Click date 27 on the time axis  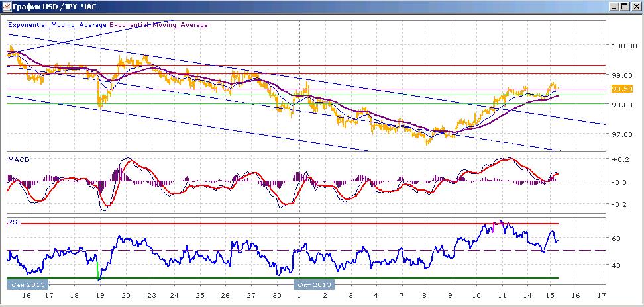coord(251,296)
